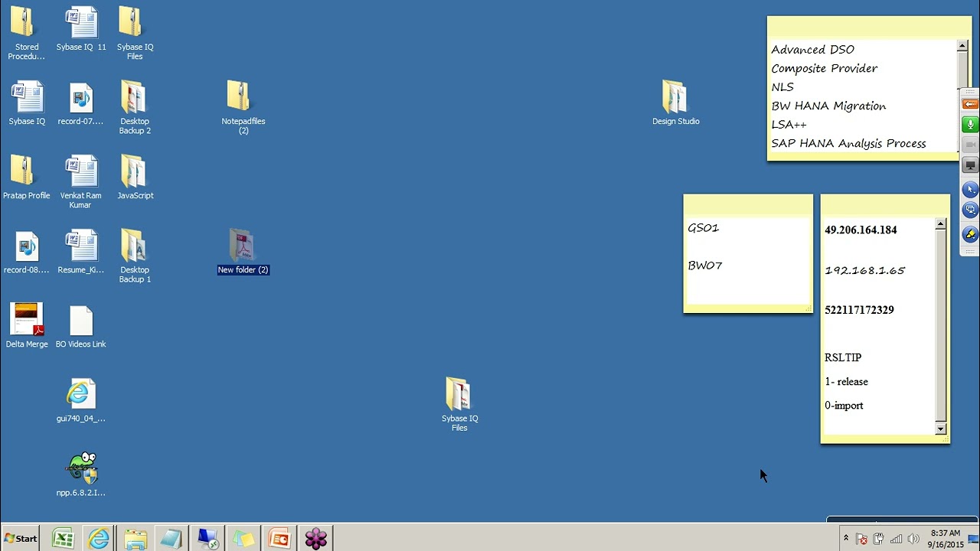Click '0-import' line in sticky note
The height and width of the screenshot is (551, 980).
[844, 406]
